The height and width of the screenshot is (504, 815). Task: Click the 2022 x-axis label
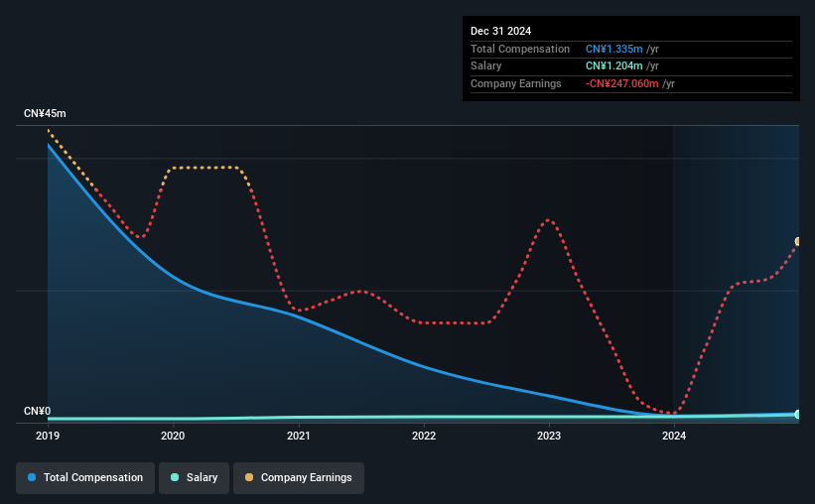tap(424, 436)
